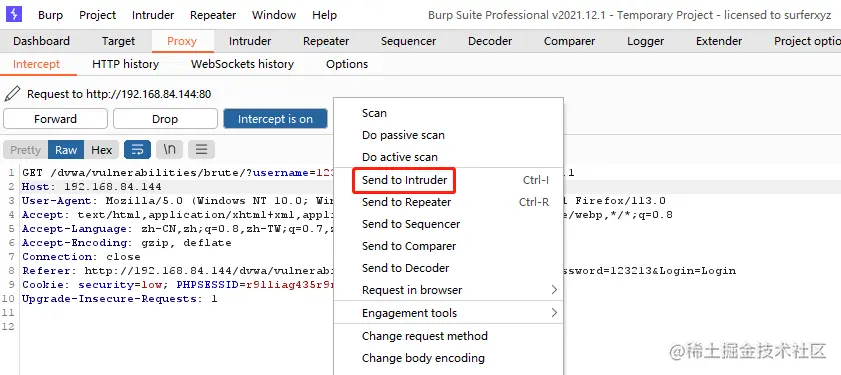Expand the Engagement tools submenu arrow

point(554,313)
